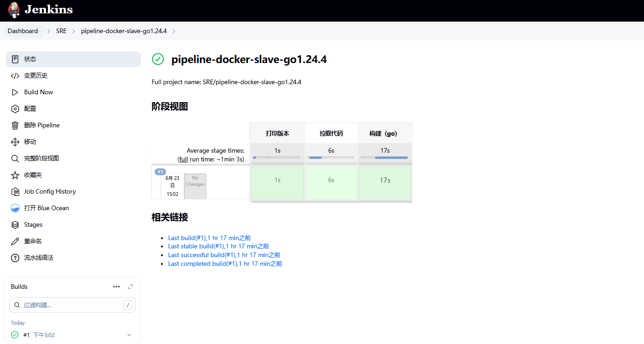644x344 pixels.
Task: Click the gear icon beside 配置
Action: (15, 109)
